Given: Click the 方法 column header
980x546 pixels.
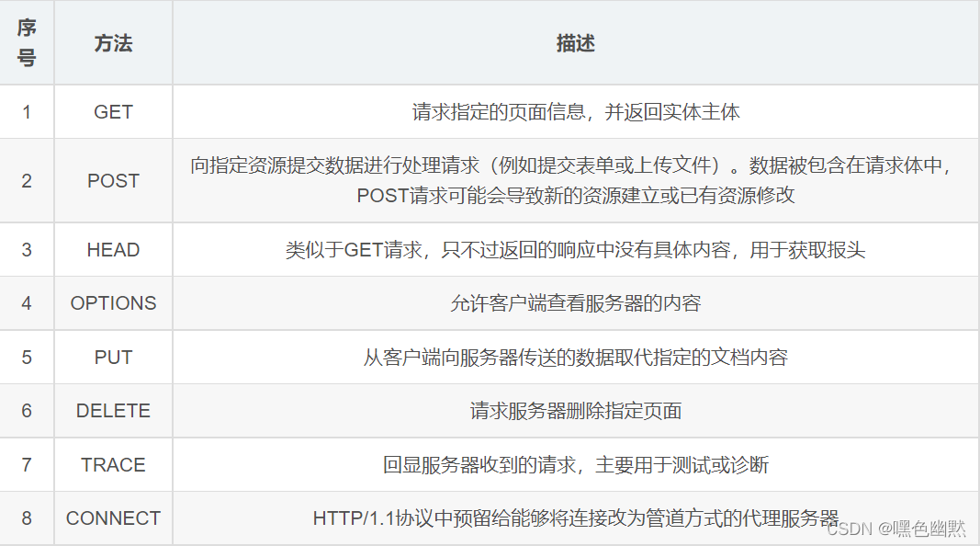Looking at the screenshot, I should (113, 43).
